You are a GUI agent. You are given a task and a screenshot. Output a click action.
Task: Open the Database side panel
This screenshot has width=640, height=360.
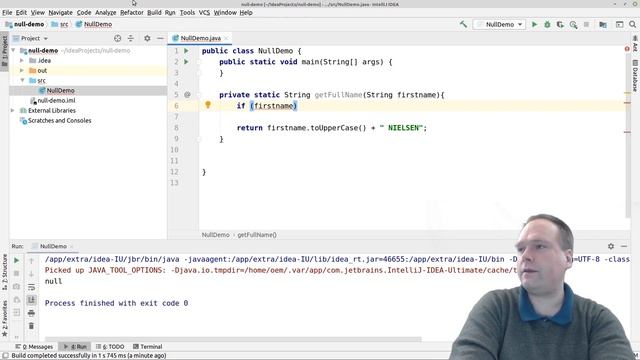[635, 76]
